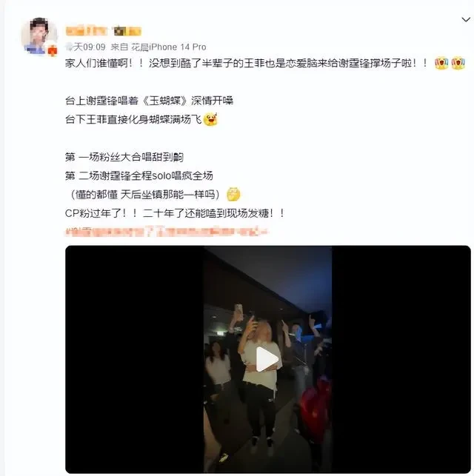Click the line mentioning 《玉蝴蝶》深情开嗓

pos(149,101)
